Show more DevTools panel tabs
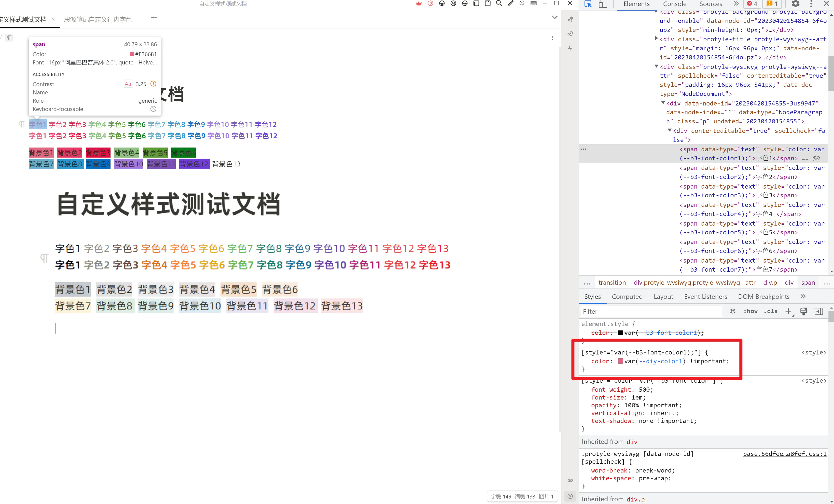The height and width of the screenshot is (504, 834). (x=736, y=4)
